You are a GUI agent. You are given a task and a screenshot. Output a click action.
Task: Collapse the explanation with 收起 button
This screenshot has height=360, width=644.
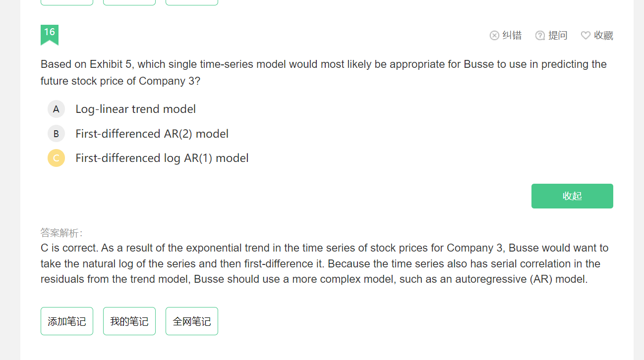tap(572, 196)
